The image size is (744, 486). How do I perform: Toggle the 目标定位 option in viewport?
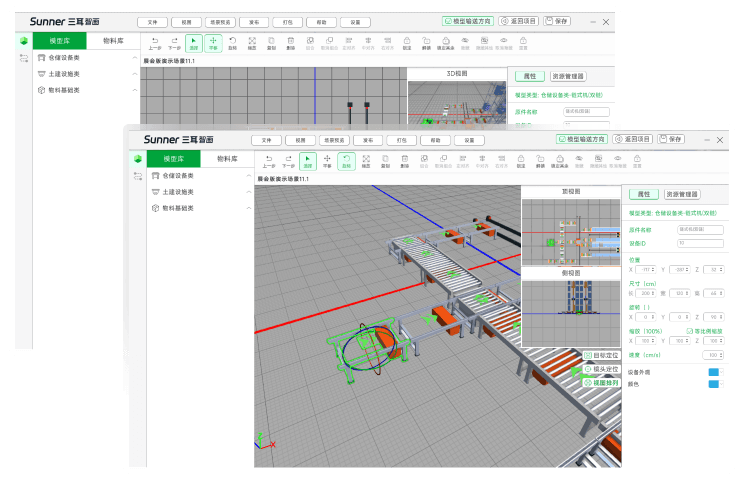point(602,355)
